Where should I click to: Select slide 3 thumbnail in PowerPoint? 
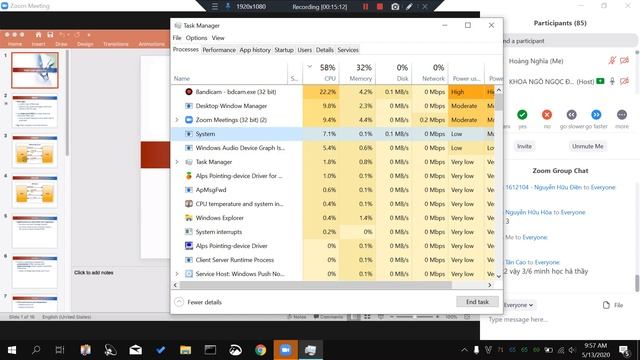tap(35, 152)
